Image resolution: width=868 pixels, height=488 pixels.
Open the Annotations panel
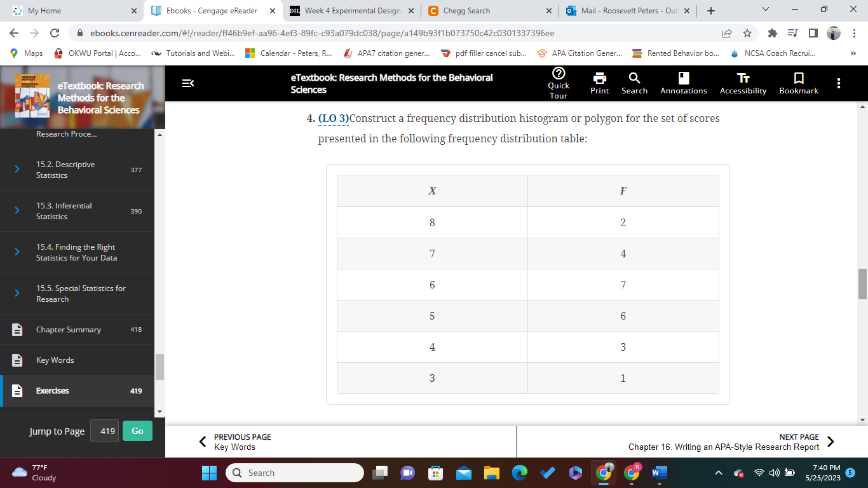tap(682, 83)
